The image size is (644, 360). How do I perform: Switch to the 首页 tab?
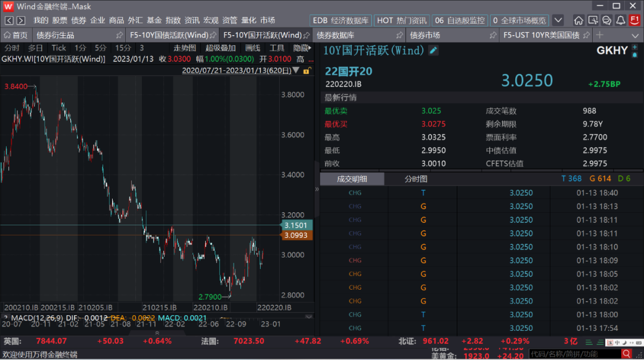(x=16, y=35)
